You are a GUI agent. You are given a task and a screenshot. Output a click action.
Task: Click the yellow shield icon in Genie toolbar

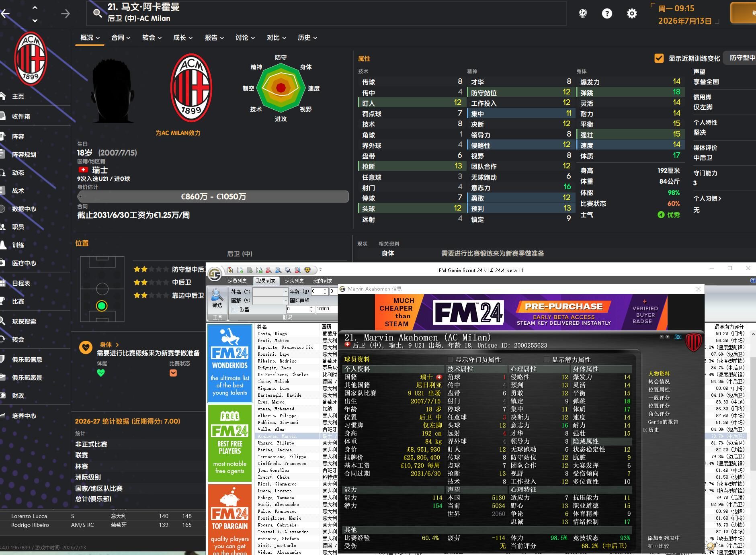tap(307, 270)
